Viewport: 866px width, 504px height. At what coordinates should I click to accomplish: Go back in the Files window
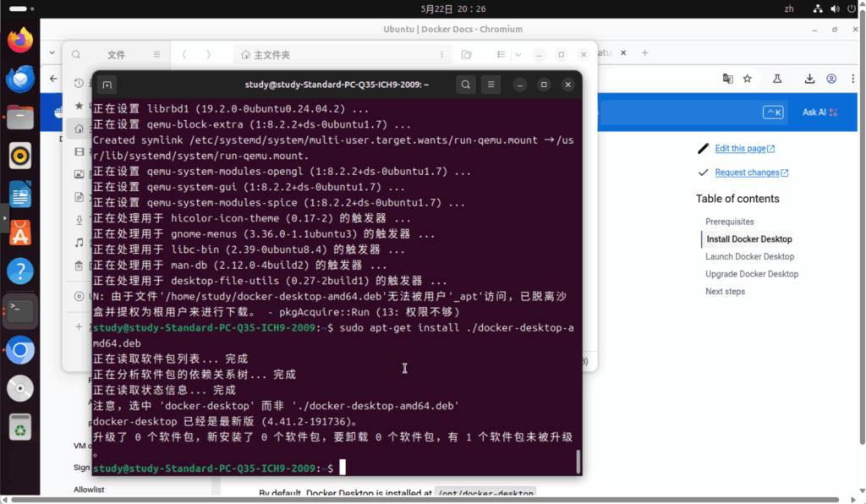[x=184, y=54]
